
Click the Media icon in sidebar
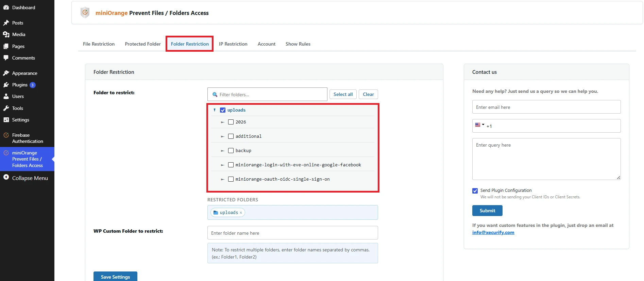[6, 34]
